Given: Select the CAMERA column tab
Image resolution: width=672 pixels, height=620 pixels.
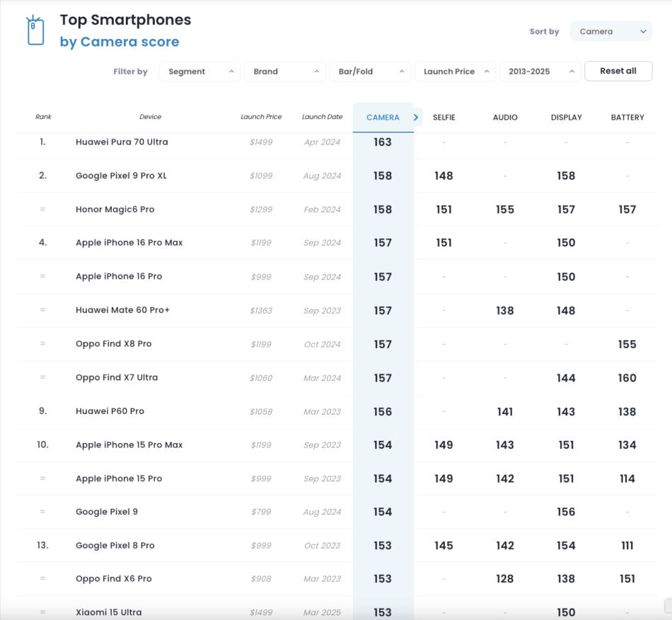Looking at the screenshot, I should pyautogui.click(x=383, y=117).
